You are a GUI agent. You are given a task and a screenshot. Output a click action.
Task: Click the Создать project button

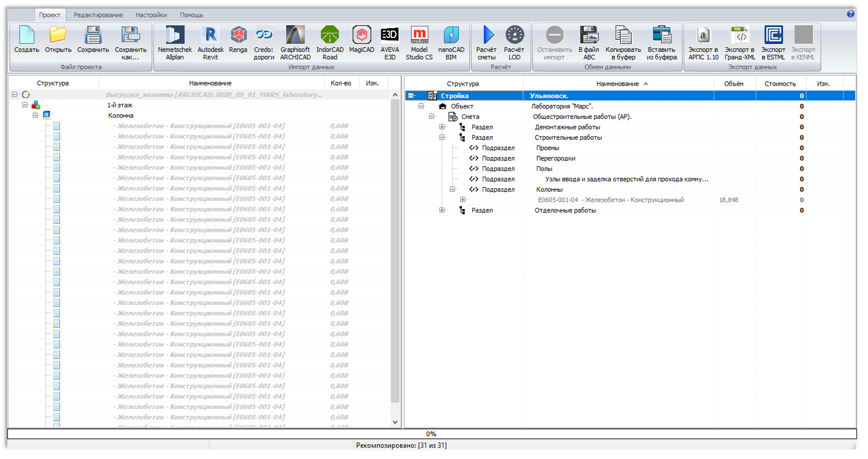(27, 40)
